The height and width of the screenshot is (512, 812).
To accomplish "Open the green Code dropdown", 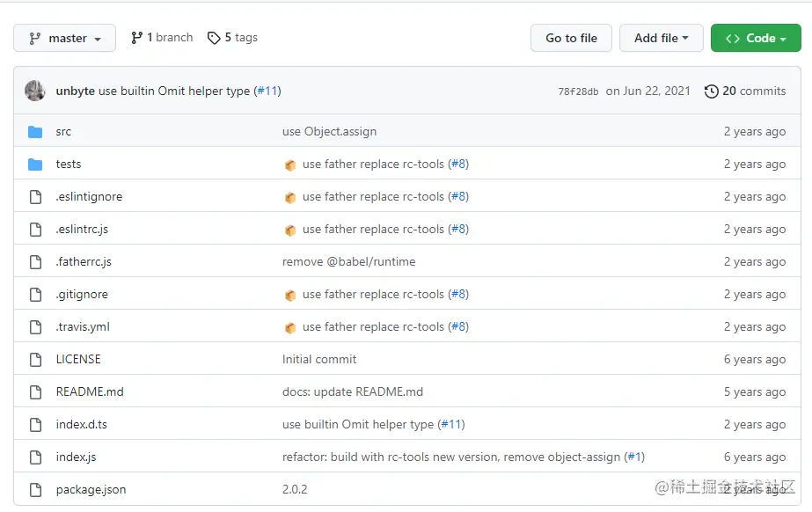I will click(x=756, y=39).
